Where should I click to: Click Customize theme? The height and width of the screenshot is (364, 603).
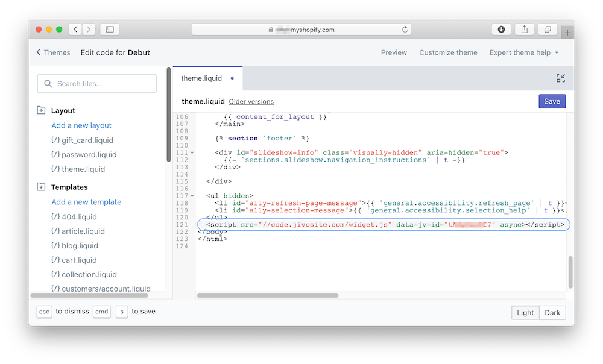[x=448, y=52]
